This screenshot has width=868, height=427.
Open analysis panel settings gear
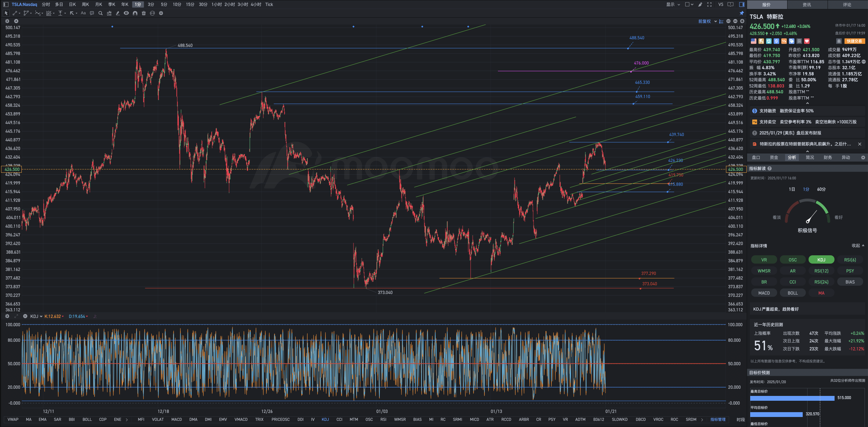[x=863, y=158]
